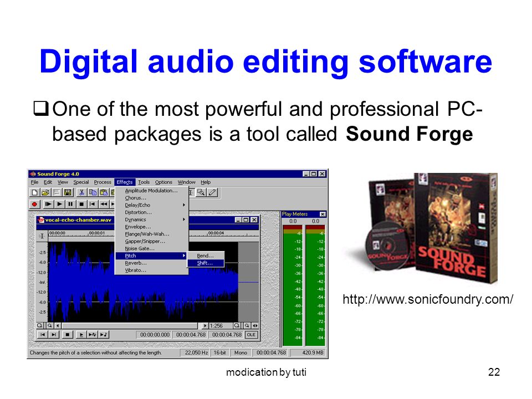The height and width of the screenshot is (399, 532).
Task: Open the Edit menu
Action: pyautogui.click(x=48, y=182)
